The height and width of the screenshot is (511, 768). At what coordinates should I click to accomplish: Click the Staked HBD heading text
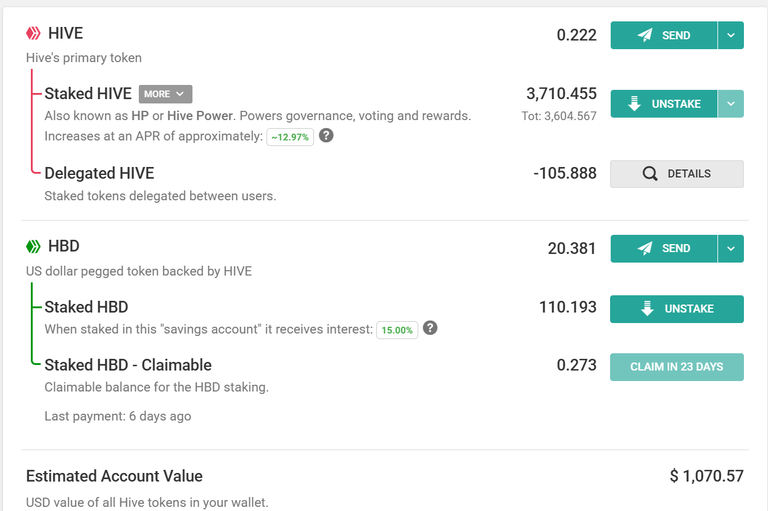click(x=86, y=307)
